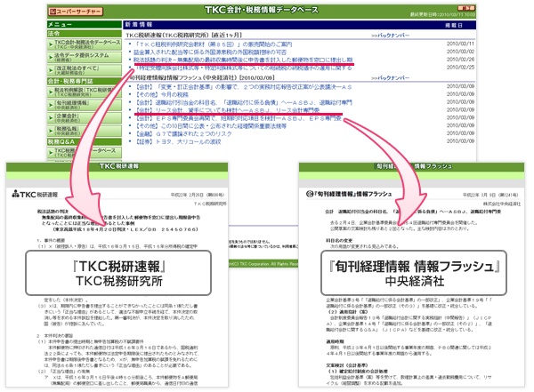
Task: Open 【証券】トヨタ、大リコールの波紋 link
Action: [179, 141]
